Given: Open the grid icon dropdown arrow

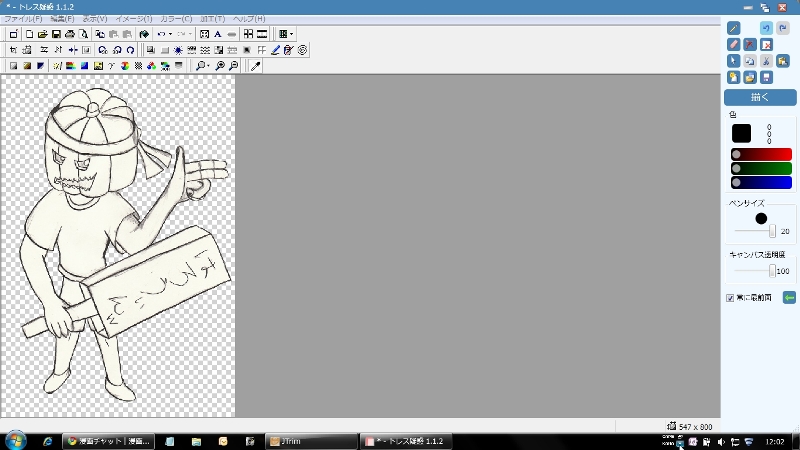Looking at the screenshot, I should click(291, 34).
